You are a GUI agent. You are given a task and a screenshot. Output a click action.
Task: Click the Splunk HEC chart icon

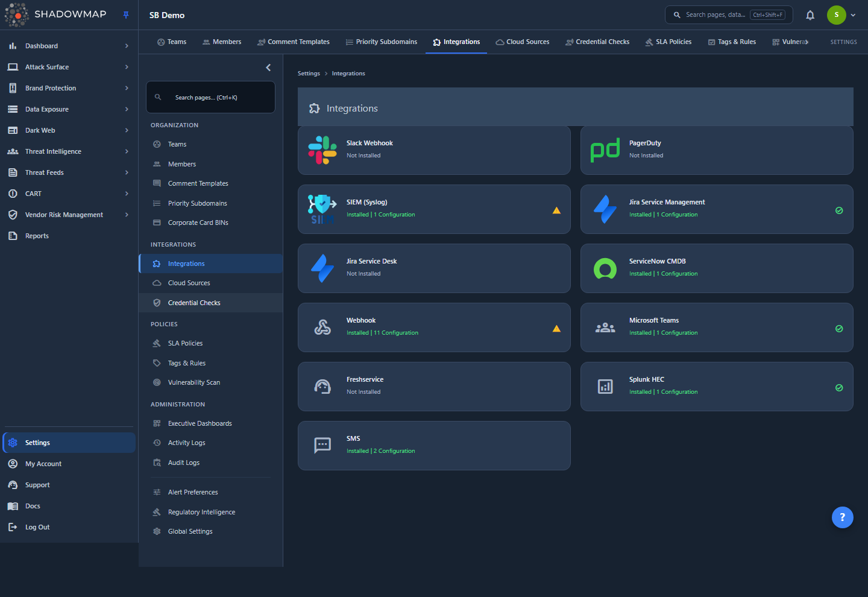click(x=605, y=387)
